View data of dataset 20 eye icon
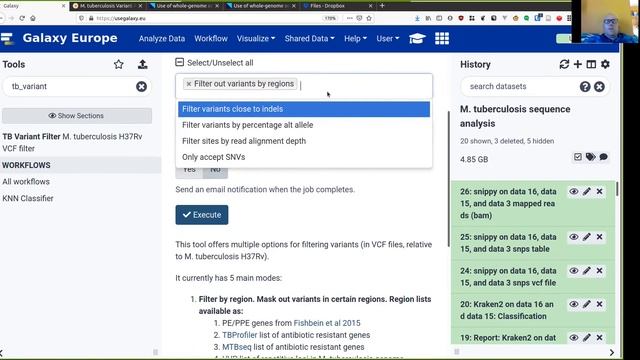This screenshot has width=640, height=360. (573, 304)
